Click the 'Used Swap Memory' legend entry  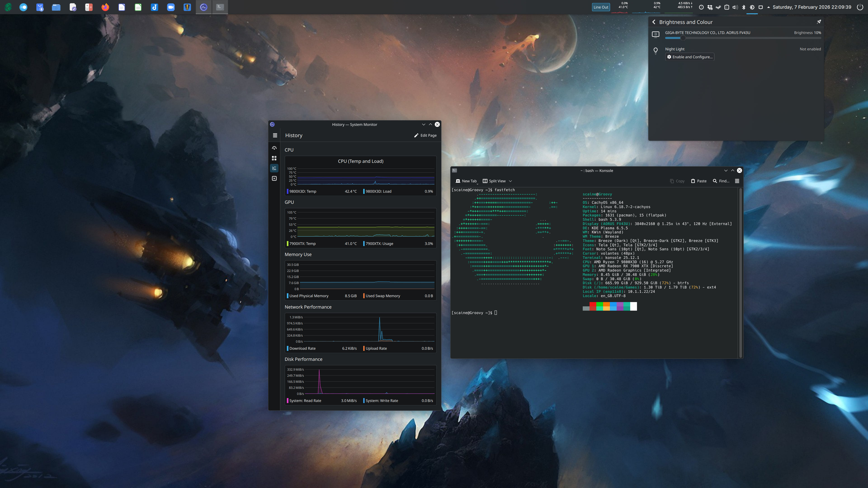(398, 296)
